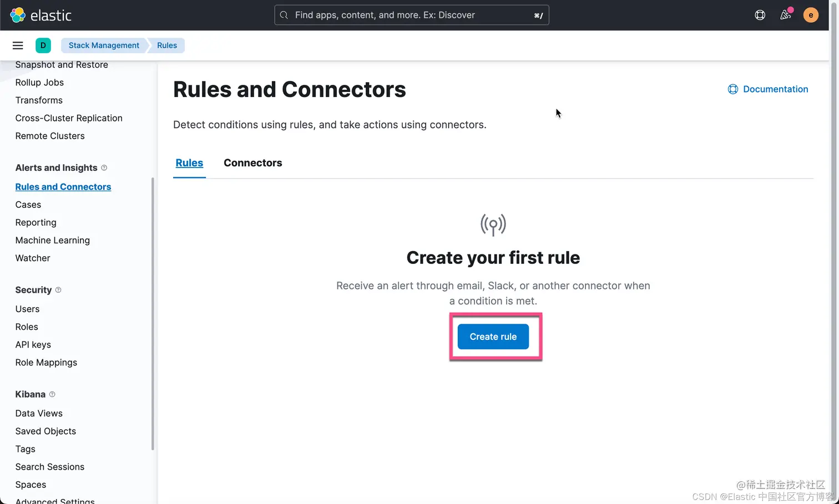Image resolution: width=839 pixels, height=504 pixels.
Task: Go to Stack Management breadcrumb
Action: [104, 45]
